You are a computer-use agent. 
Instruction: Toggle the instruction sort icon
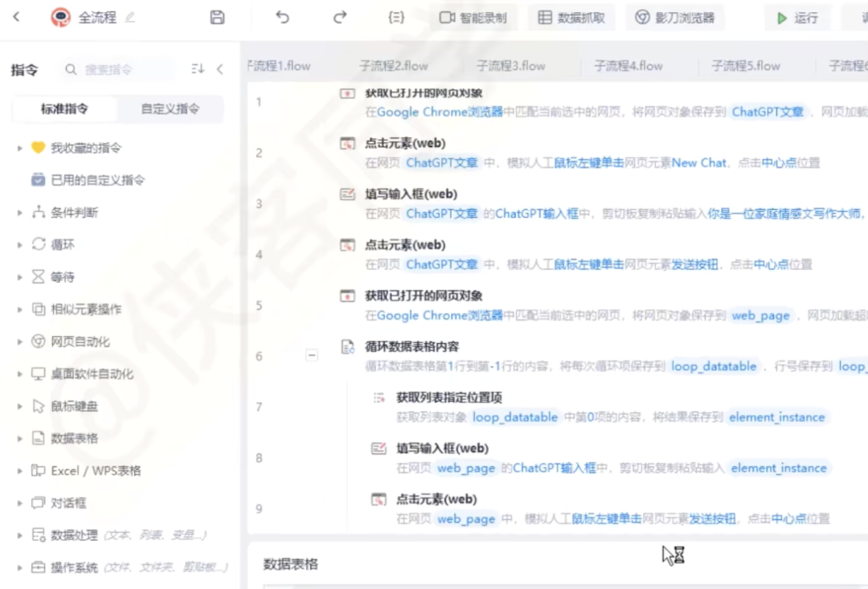point(198,69)
